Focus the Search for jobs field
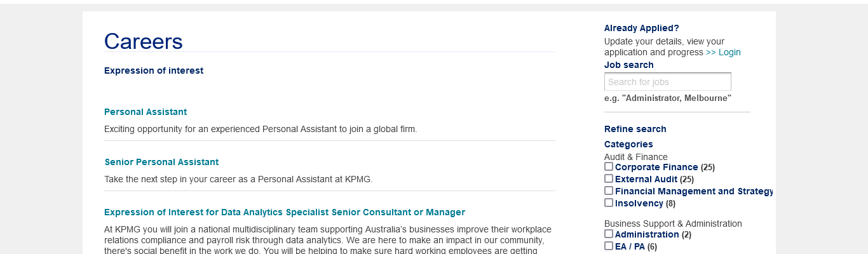 tap(667, 82)
